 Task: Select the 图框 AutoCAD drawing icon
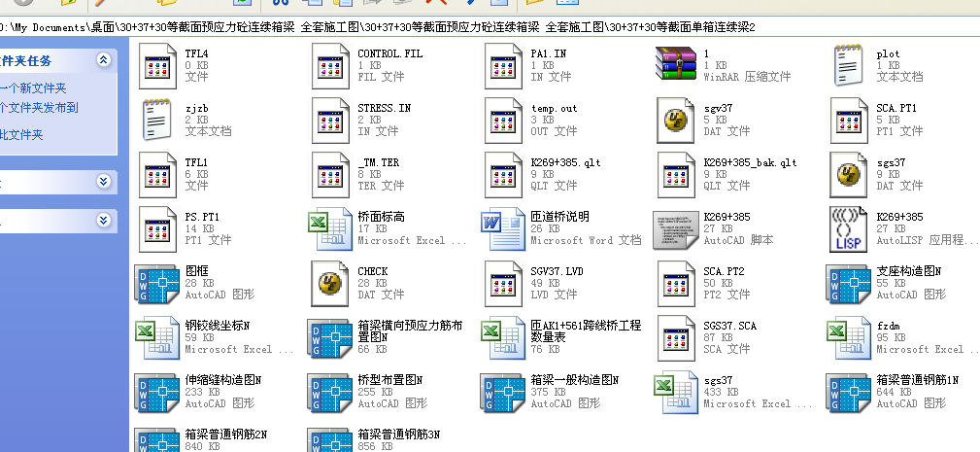tap(157, 284)
